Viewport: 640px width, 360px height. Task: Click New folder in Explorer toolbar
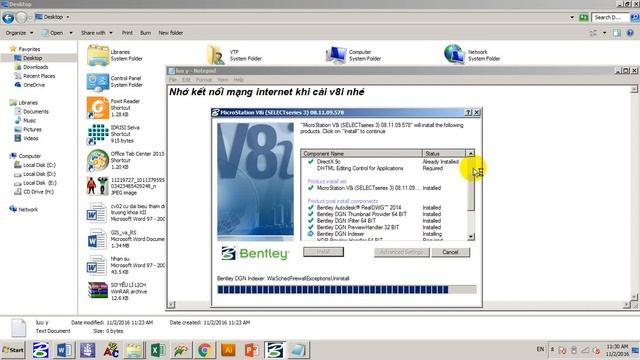pos(171,33)
